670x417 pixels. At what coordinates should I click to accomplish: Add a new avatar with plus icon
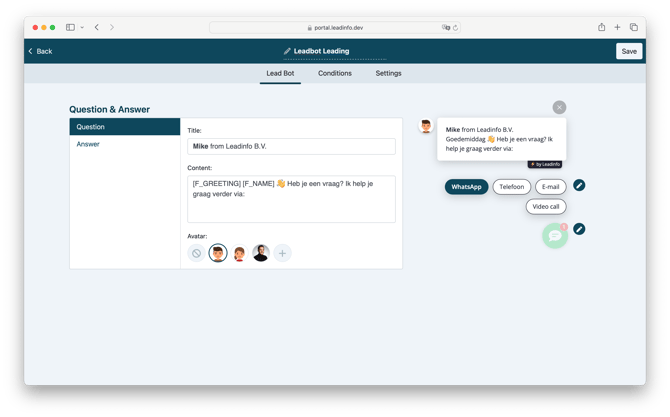[x=283, y=254]
